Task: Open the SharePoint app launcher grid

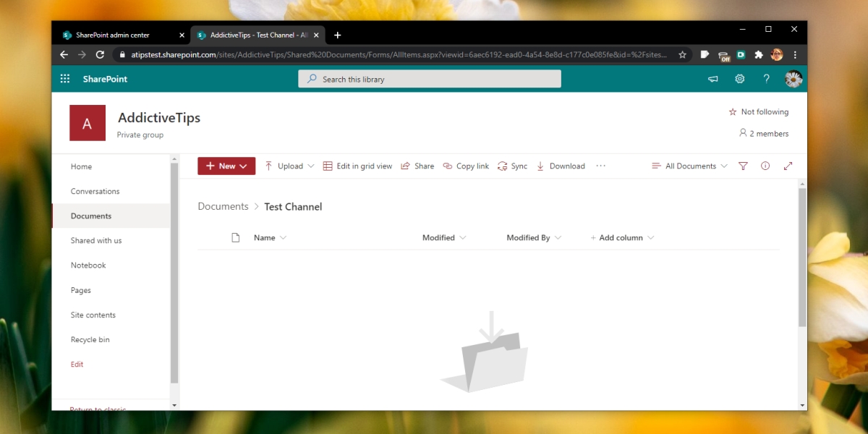Action: coord(65,79)
